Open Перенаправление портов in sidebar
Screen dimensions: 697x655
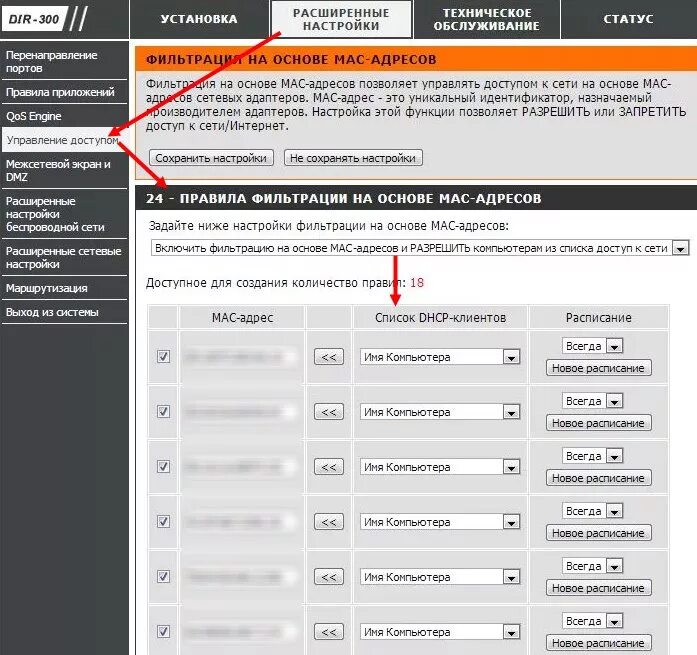pyautogui.click(x=64, y=61)
